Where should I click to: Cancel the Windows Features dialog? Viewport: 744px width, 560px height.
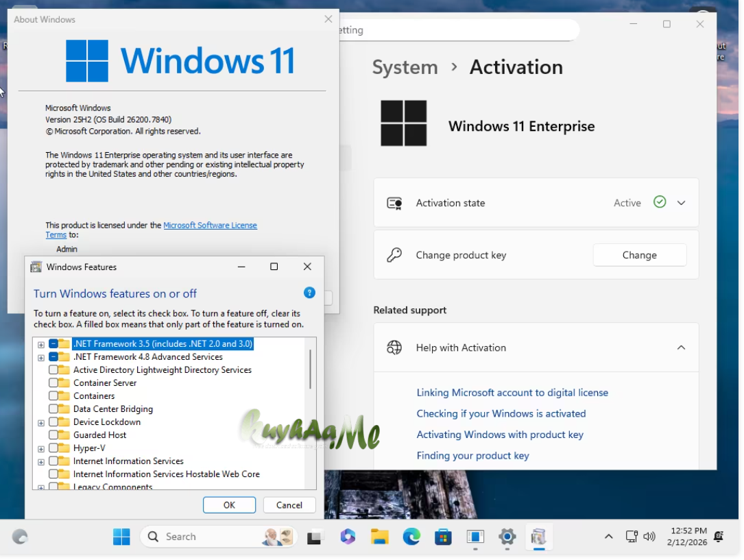pos(289,505)
